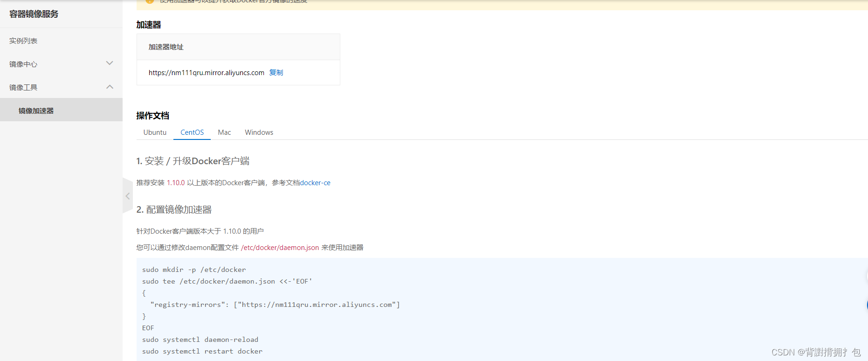
Task: Click the sudo systemctl restart docker line
Action: coord(202,351)
